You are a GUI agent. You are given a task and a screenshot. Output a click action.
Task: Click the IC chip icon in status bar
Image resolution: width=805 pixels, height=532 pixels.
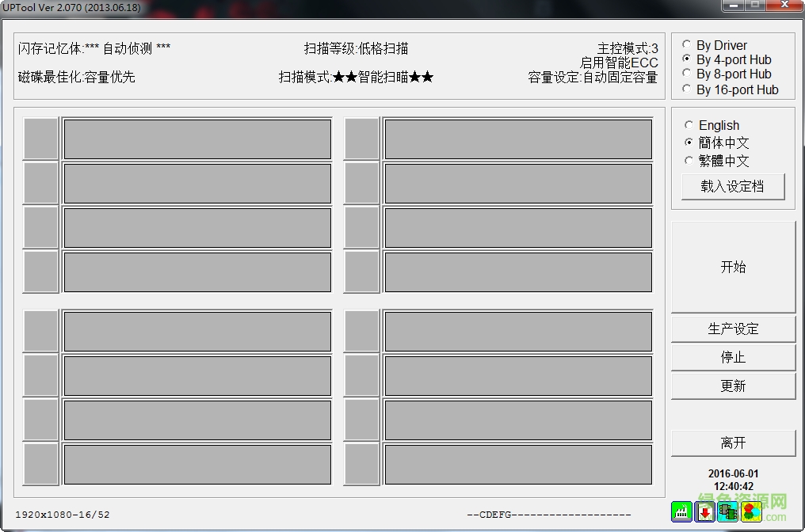tap(727, 512)
